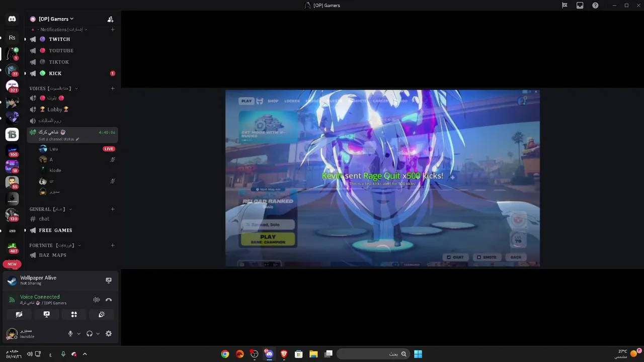Open taskbar volume icon
The height and width of the screenshot is (362, 644).
[x=30, y=354]
